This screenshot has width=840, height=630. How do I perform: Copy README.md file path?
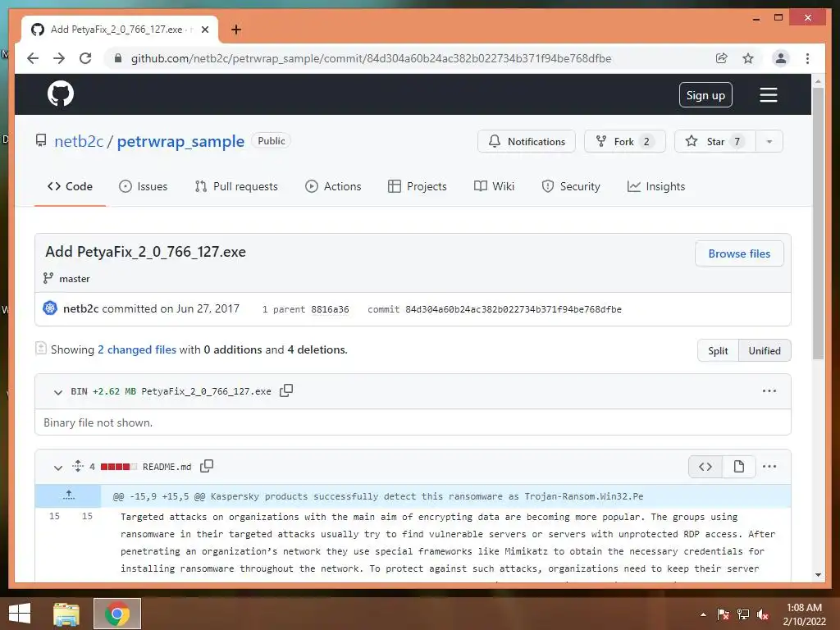tap(206, 466)
